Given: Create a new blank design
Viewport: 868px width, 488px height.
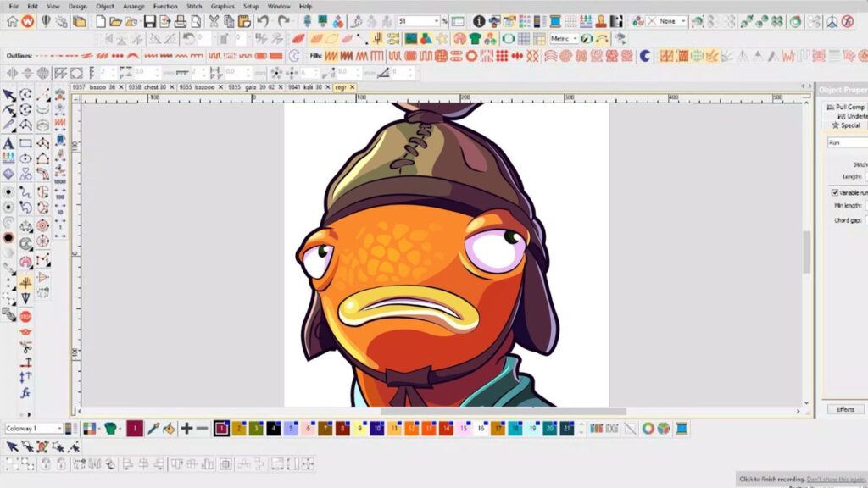Looking at the screenshot, I should [100, 21].
